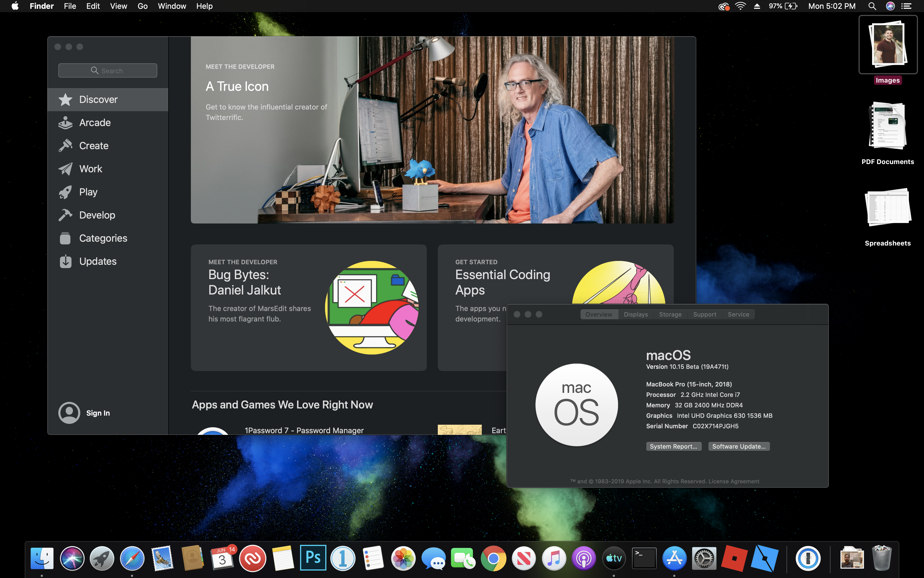Open the File menu
The width and height of the screenshot is (924, 578).
(x=70, y=6)
